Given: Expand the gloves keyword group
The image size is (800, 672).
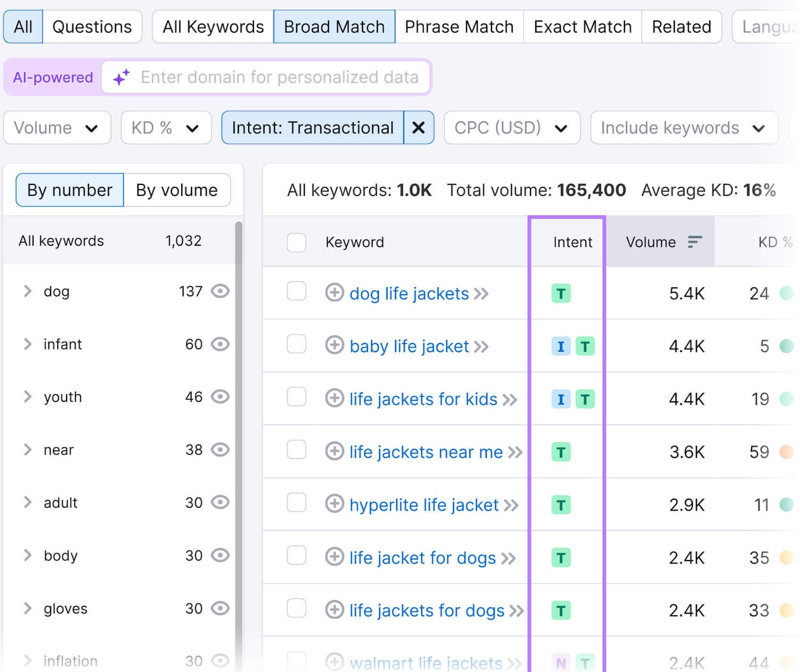Looking at the screenshot, I should coord(28,608).
